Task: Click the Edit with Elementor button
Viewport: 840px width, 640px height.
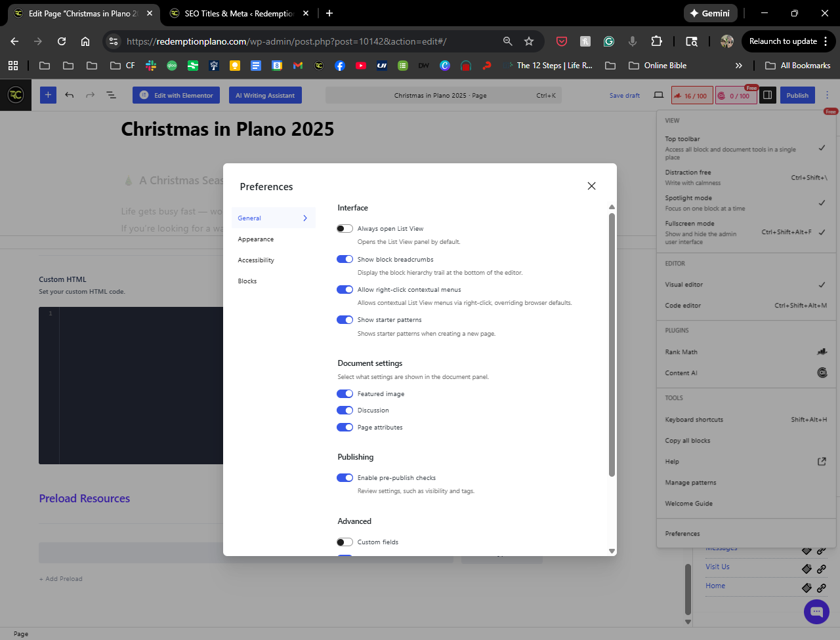Action: click(176, 95)
